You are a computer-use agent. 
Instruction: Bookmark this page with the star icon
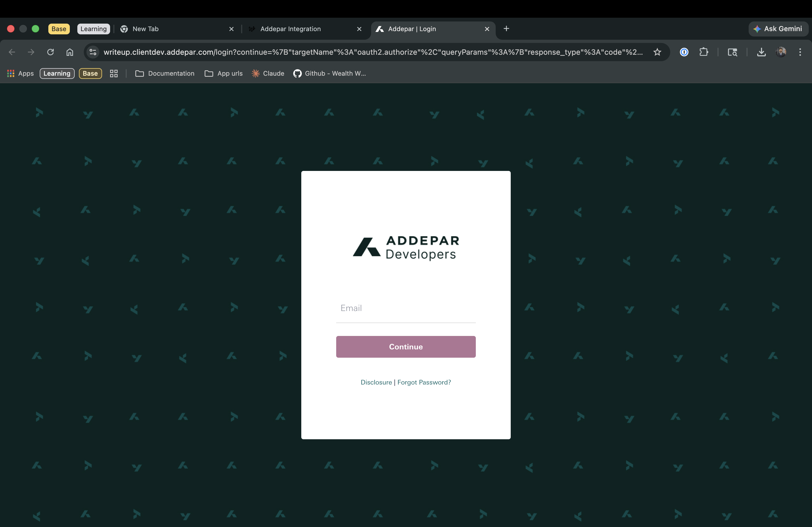click(657, 52)
